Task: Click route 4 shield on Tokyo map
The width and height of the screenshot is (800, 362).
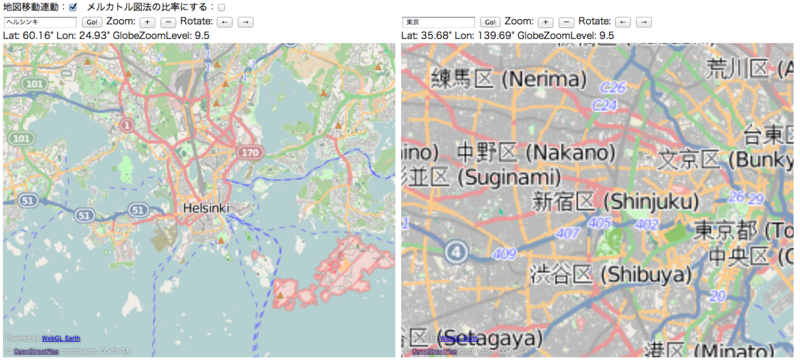Action: (x=456, y=252)
